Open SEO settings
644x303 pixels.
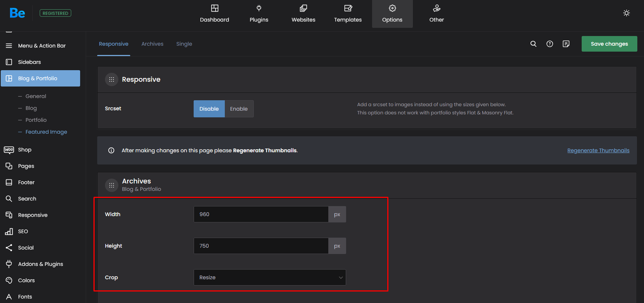click(x=40, y=231)
